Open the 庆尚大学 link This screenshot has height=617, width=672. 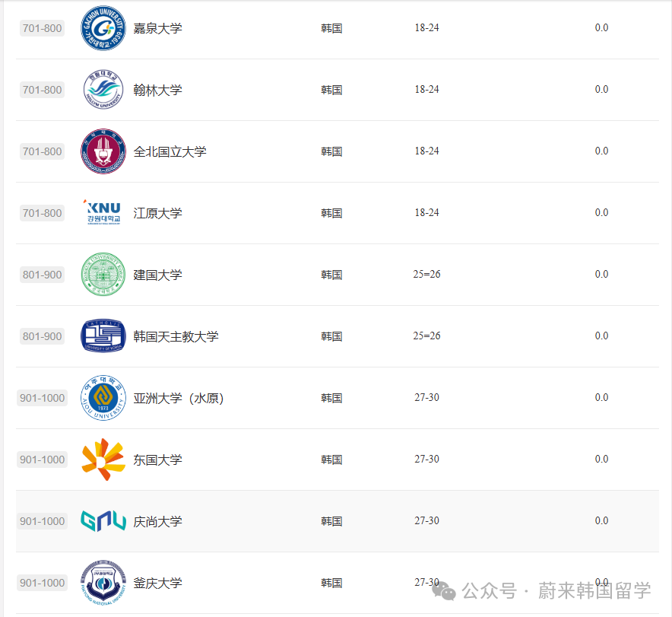(x=157, y=521)
